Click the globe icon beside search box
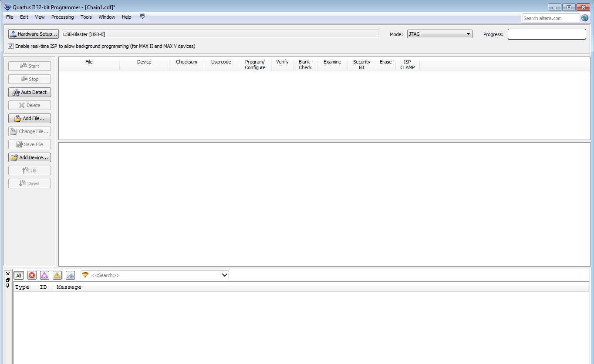The width and height of the screenshot is (594, 364). (585, 18)
